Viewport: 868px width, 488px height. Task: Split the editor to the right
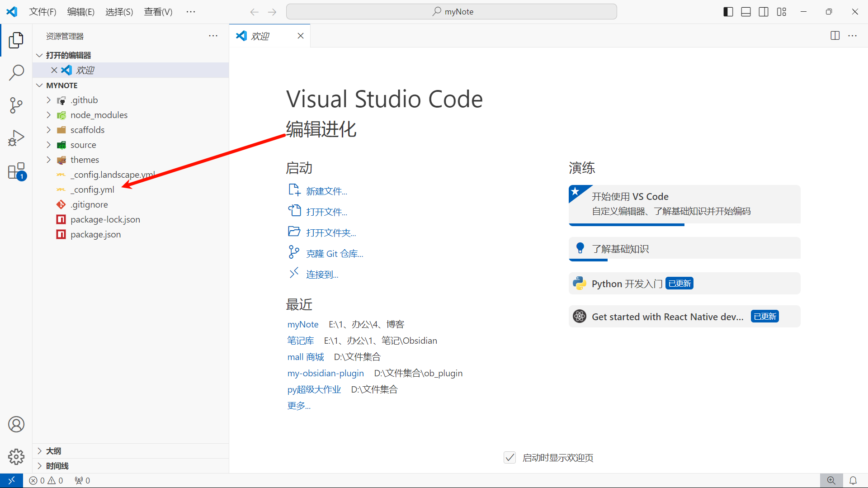click(x=835, y=36)
